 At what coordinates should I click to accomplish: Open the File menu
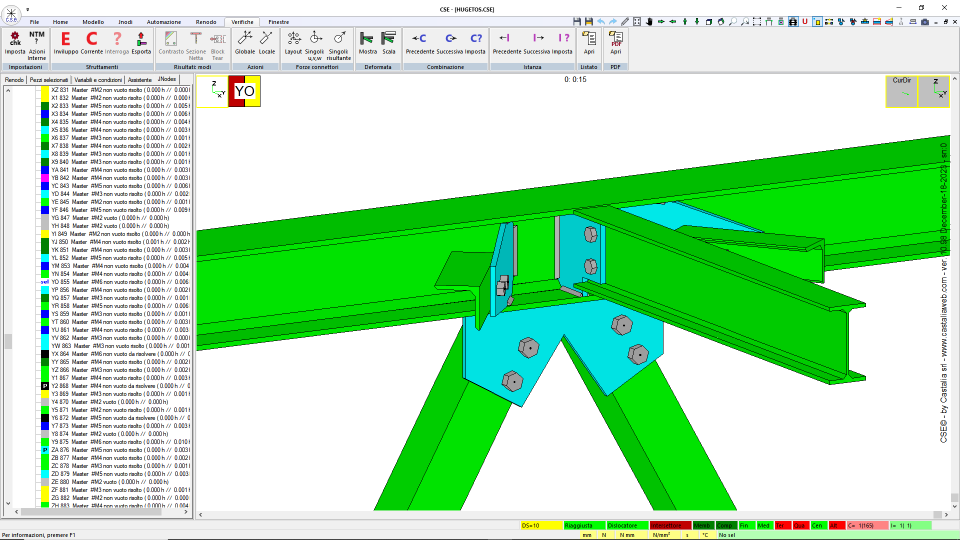pos(34,22)
